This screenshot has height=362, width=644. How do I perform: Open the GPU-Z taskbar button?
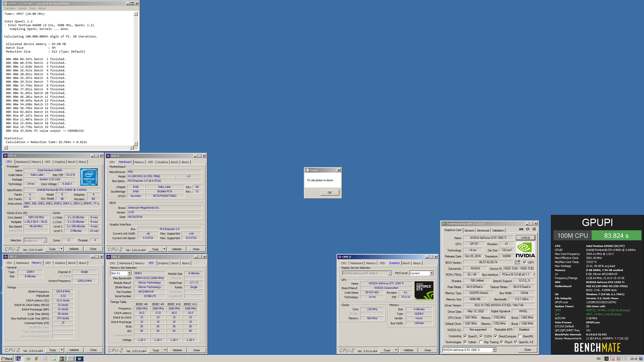coord(80,359)
